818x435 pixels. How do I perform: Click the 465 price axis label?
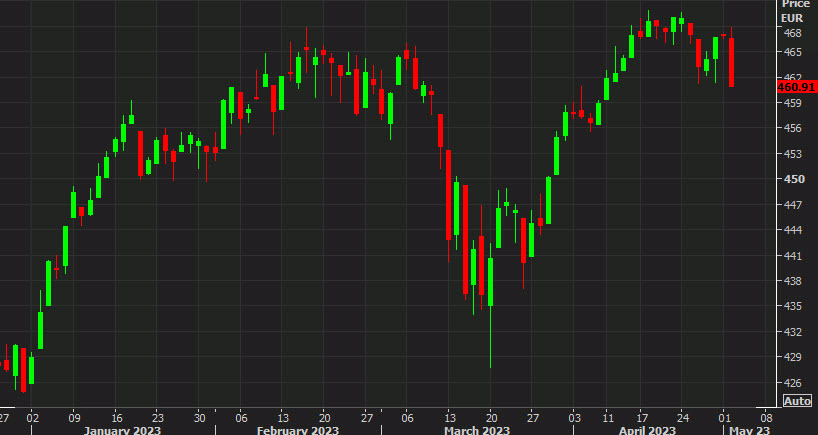792,52
